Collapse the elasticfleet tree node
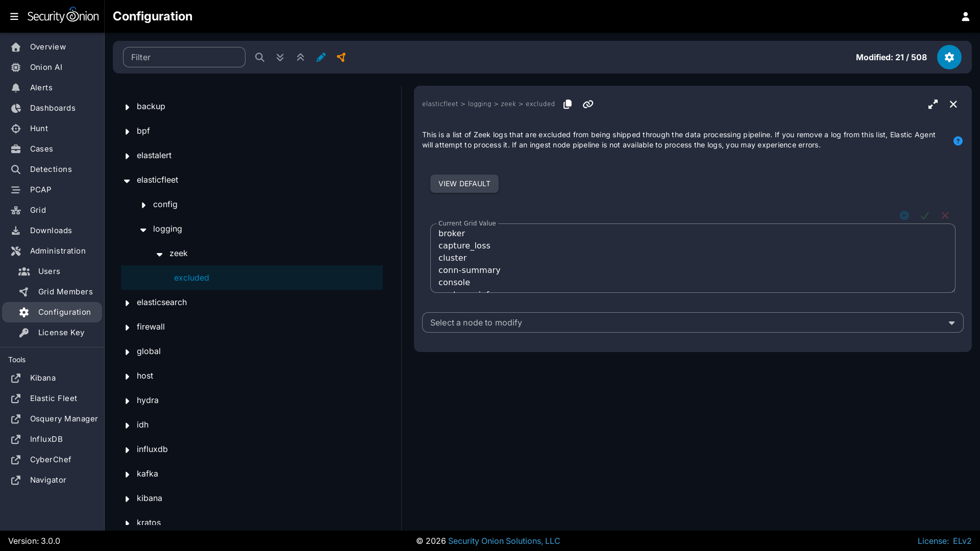 pyautogui.click(x=127, y=180)
